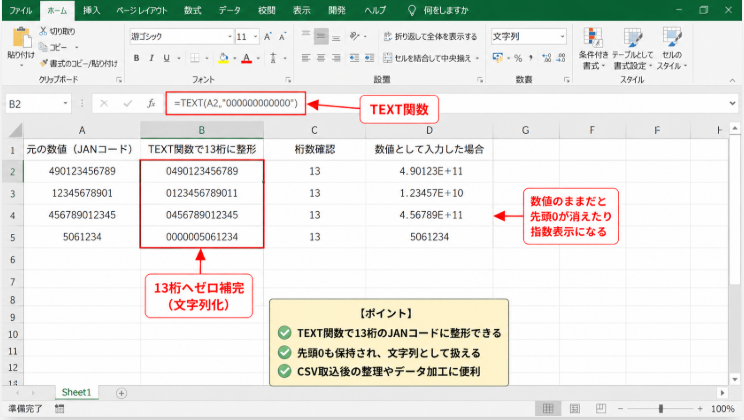The height and width of the screenshot is (420, 744).
Task: Click the Cut (切り取り) scissors icon
Action: (x=43, y=31)
